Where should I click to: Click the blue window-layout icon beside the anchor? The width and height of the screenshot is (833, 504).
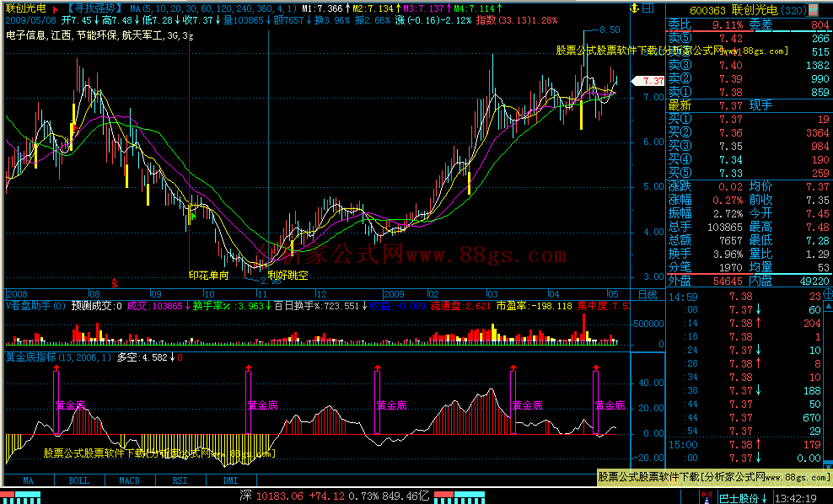coord(648,8)
